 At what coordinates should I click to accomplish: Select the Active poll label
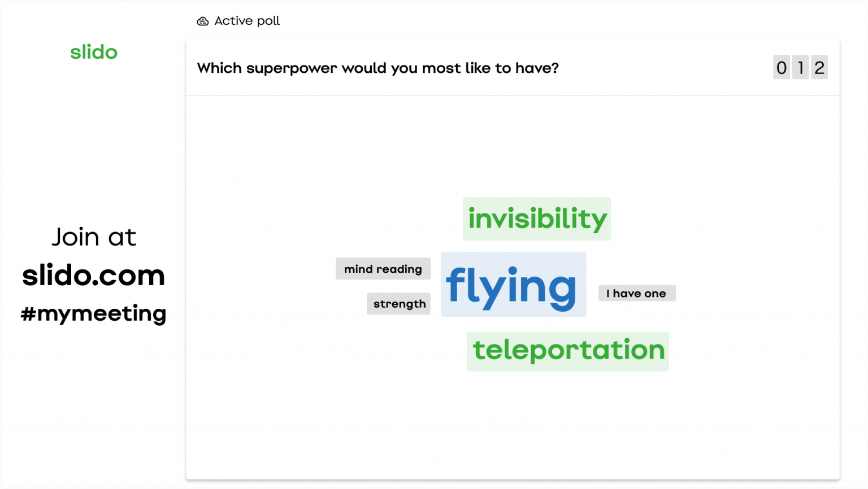(247, 21)
